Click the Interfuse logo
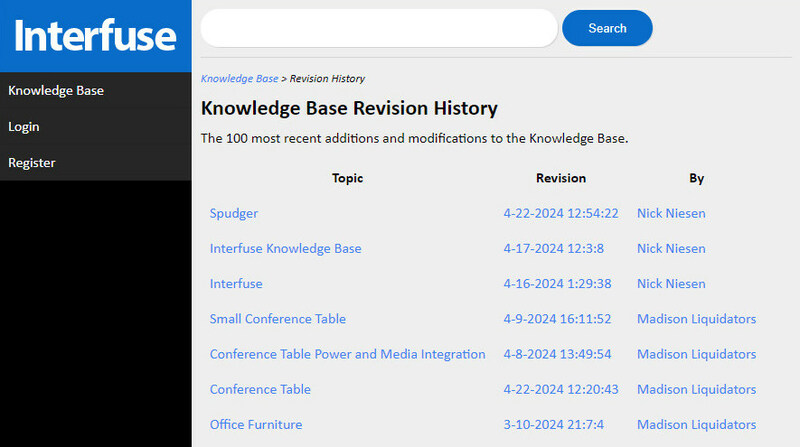Viewport: 800px width, 447px height. [x=95, y=36]
